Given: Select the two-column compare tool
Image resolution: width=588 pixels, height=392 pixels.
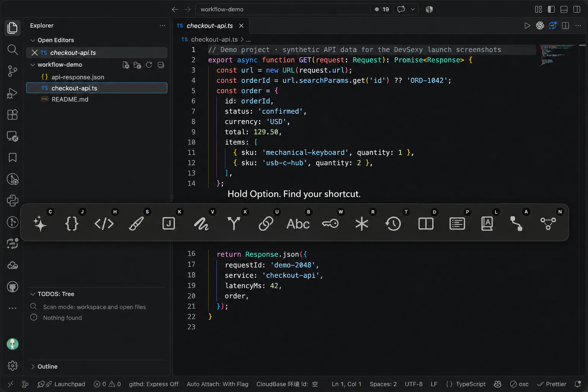Looking at the screenshot, I should (426, 224).
